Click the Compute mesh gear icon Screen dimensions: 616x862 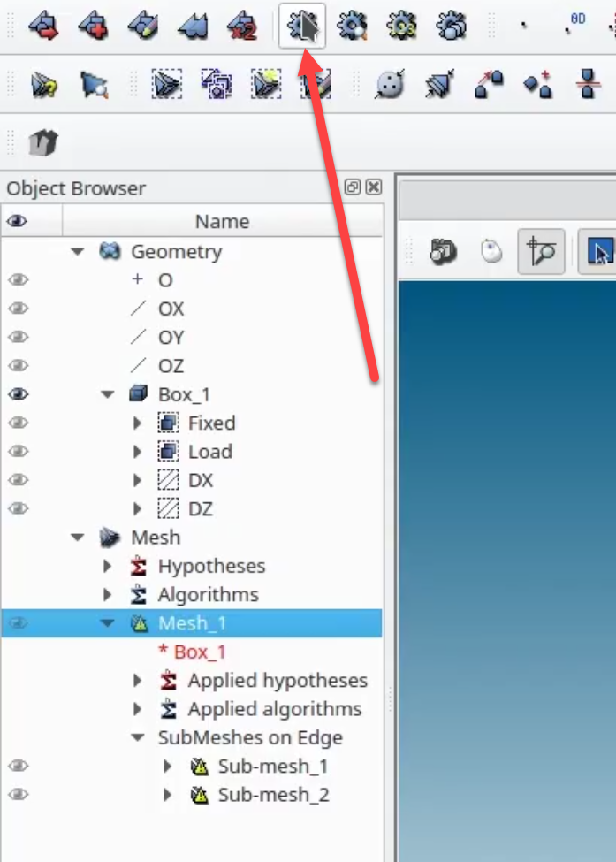302,26
